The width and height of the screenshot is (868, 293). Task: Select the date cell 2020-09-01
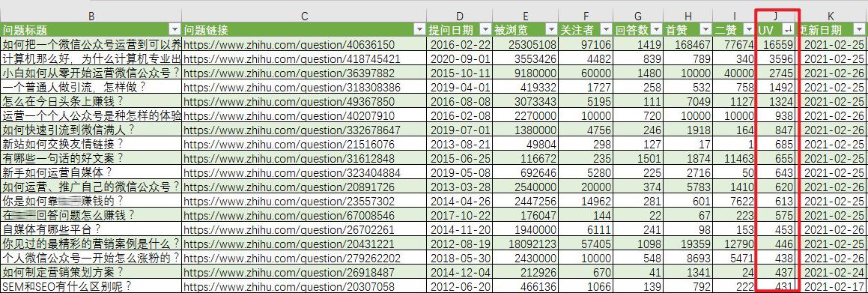pos(460,58)
